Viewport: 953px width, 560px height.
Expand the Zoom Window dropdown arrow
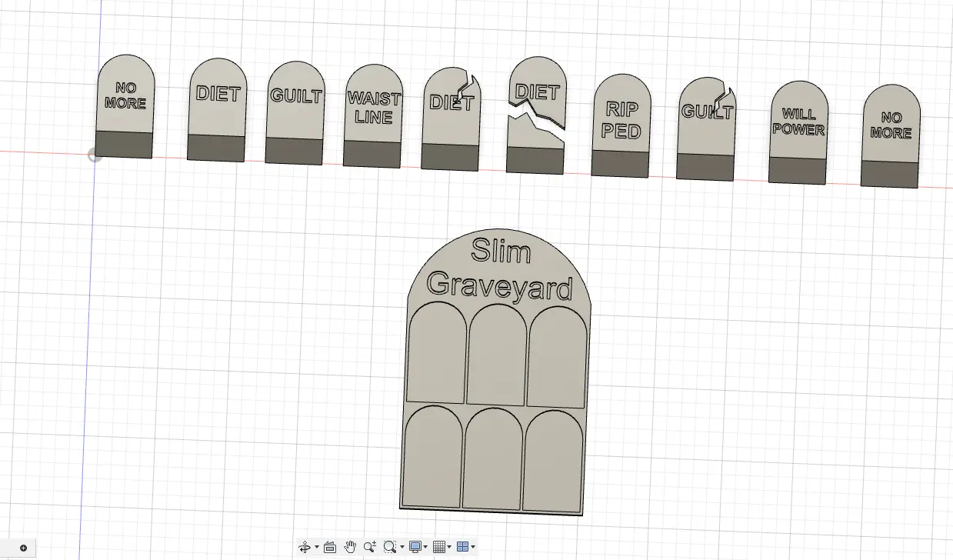pyautogui.click(x=402, y=548)
